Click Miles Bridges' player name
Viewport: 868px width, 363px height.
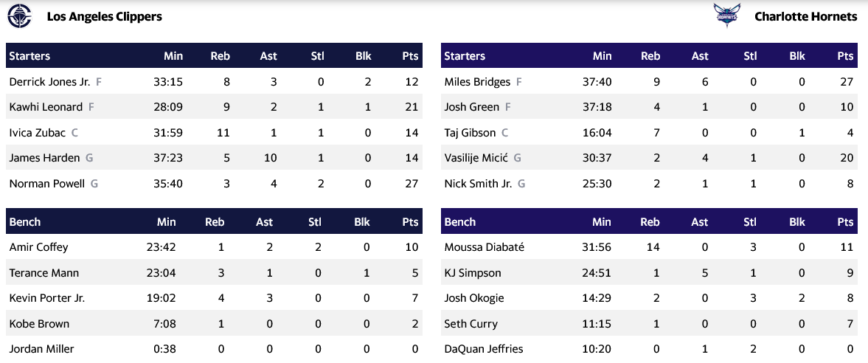point(476,82)
